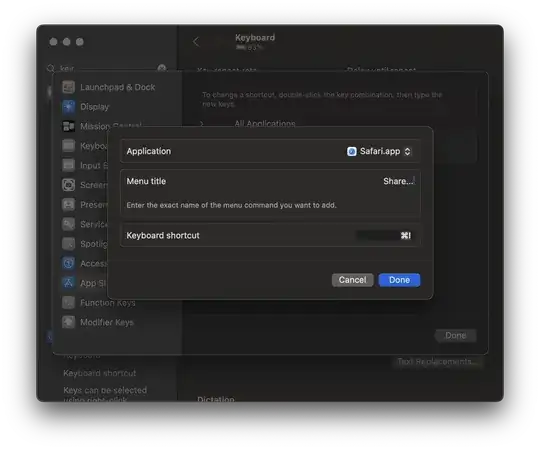Click the Accessibility icon in the list
The height and width of the screenshot is (450, 540).
coord(69,263)
